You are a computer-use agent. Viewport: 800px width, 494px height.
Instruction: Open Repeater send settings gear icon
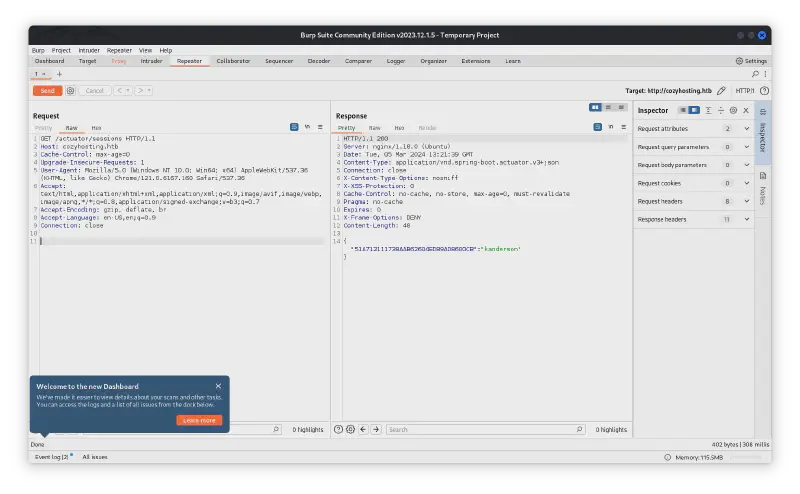[70, 90]
